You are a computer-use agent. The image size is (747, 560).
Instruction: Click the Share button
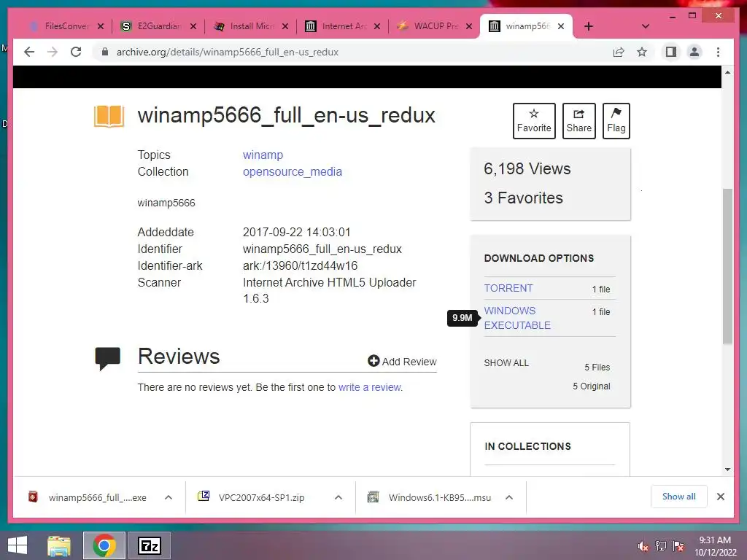[x=578, y=121]
